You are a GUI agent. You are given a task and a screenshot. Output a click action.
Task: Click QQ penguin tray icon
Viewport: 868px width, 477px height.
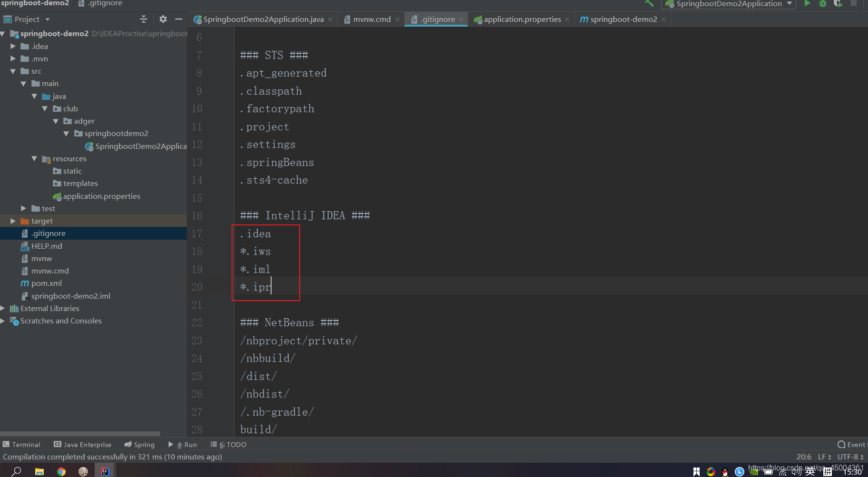[x=725, y=472]
